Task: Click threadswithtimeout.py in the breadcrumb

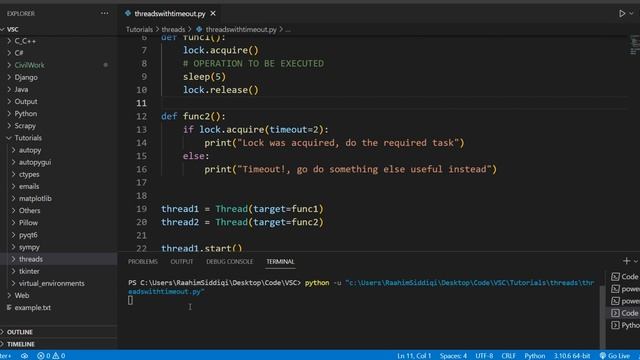Action: coord(241,29)
